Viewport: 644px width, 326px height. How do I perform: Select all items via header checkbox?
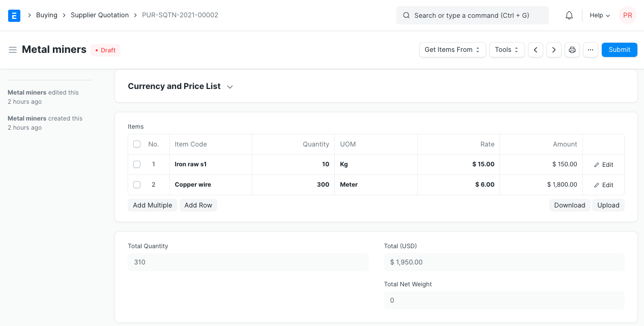[x=137, y=144]
